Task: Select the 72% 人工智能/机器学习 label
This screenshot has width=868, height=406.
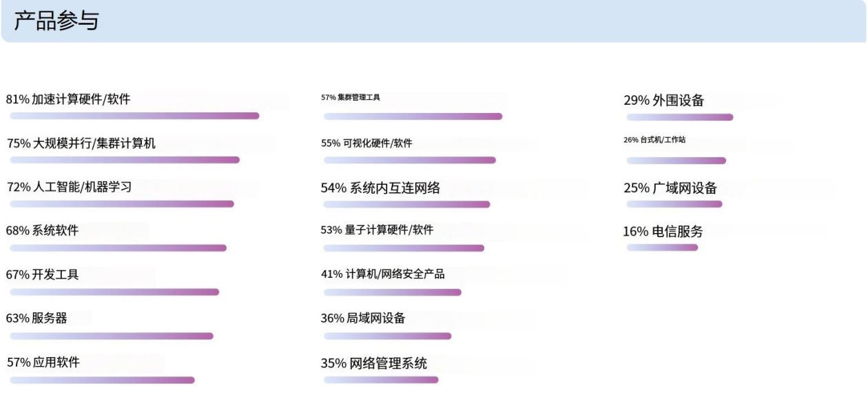Action: 69,187
